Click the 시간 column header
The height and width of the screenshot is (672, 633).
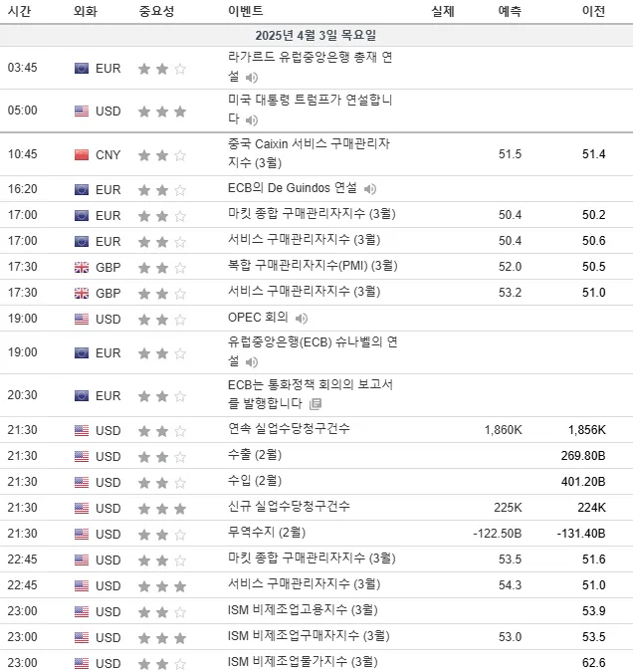[x=19, y=11]
